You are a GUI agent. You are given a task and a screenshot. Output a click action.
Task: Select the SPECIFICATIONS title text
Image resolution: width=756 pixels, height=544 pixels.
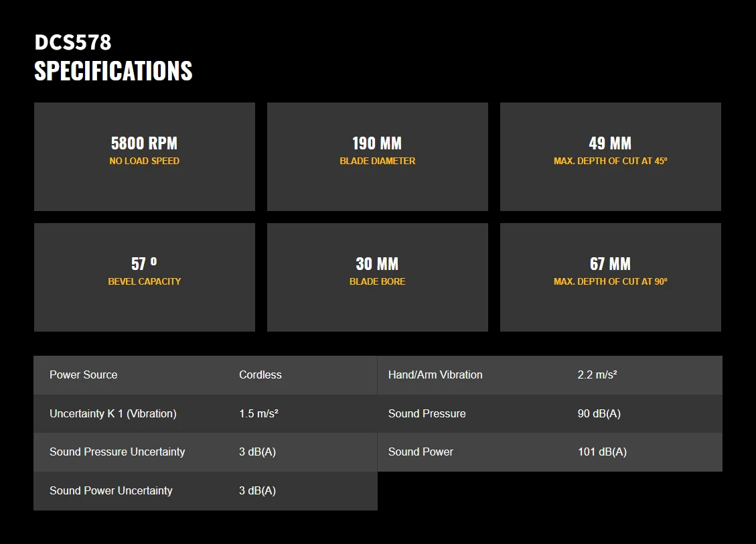(x=113, y=71)
